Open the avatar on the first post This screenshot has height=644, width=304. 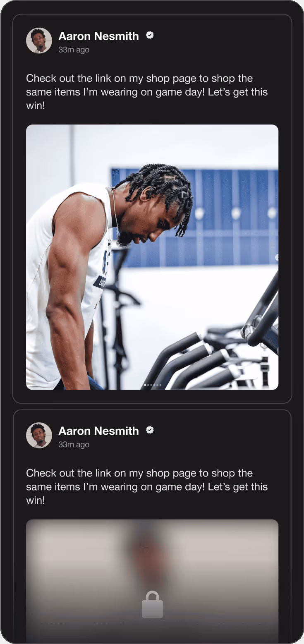click(39, 41)
